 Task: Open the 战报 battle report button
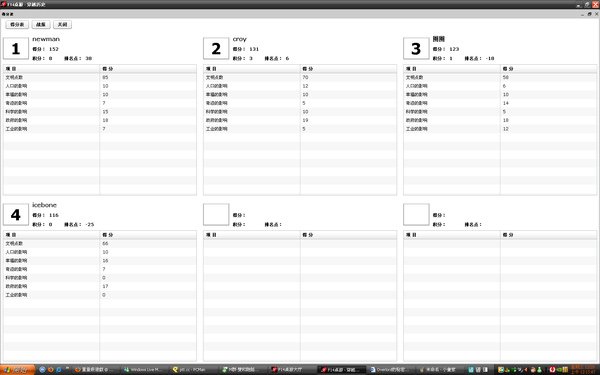pos(41,24)
